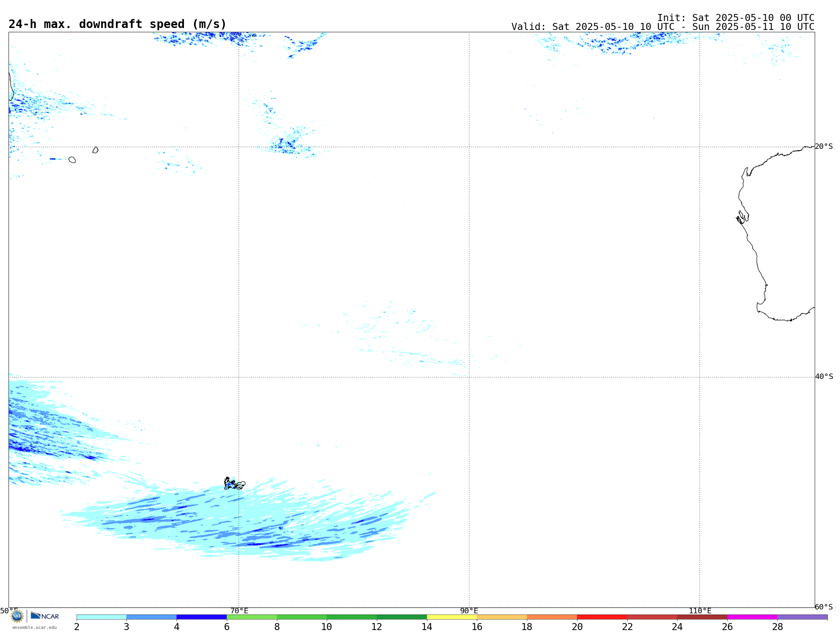Screen dimensions: 840x632
Task: Click colorbar tick label '20'
Action: (x=577, y=627)
